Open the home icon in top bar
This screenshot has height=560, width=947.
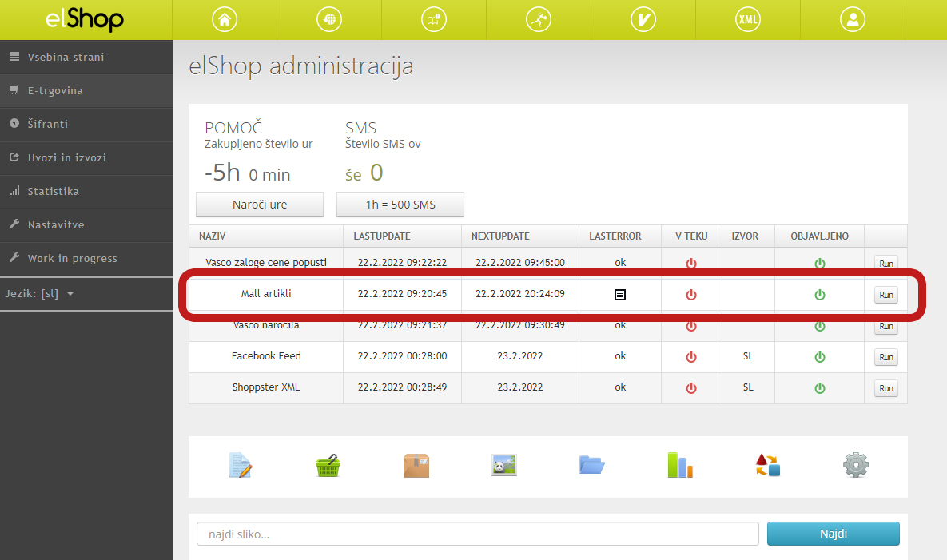click(x=225, y=19)
